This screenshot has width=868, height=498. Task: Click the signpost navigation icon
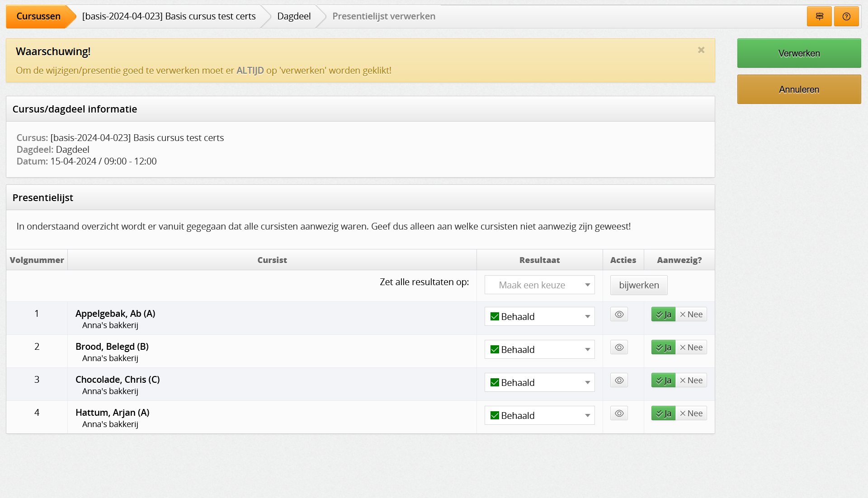tap(819, 17)
